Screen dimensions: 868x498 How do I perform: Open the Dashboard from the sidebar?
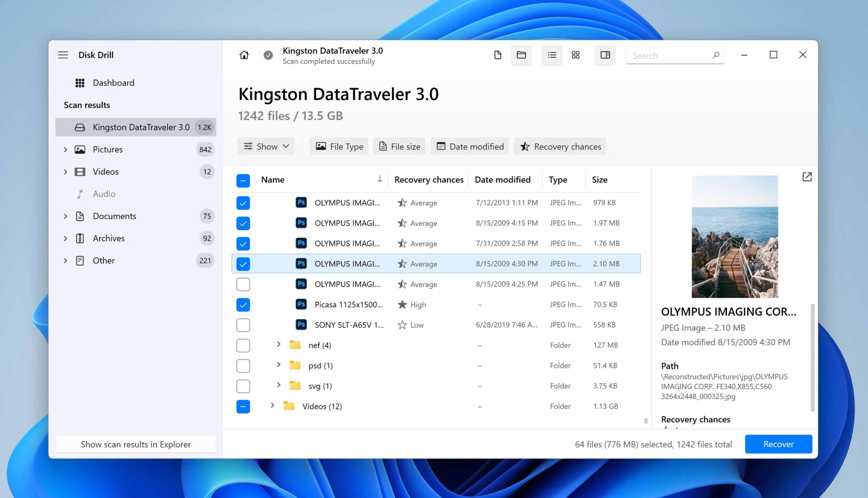tap(113, 82)
